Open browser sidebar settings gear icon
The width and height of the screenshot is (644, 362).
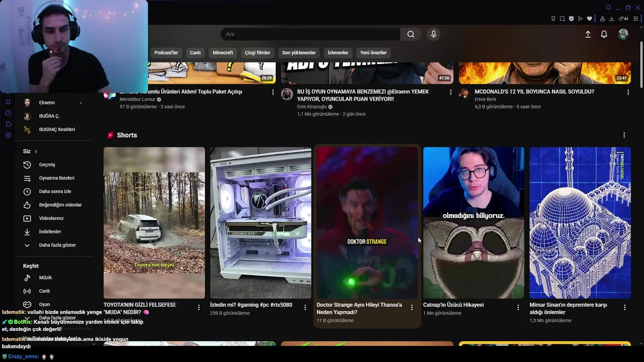(8, 135)
